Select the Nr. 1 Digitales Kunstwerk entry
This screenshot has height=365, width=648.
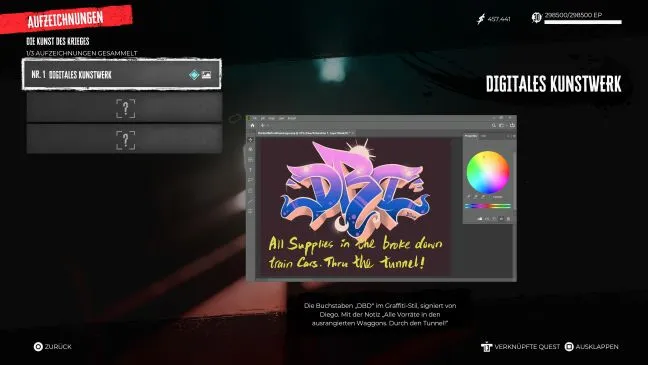click(x=122, y=74)
